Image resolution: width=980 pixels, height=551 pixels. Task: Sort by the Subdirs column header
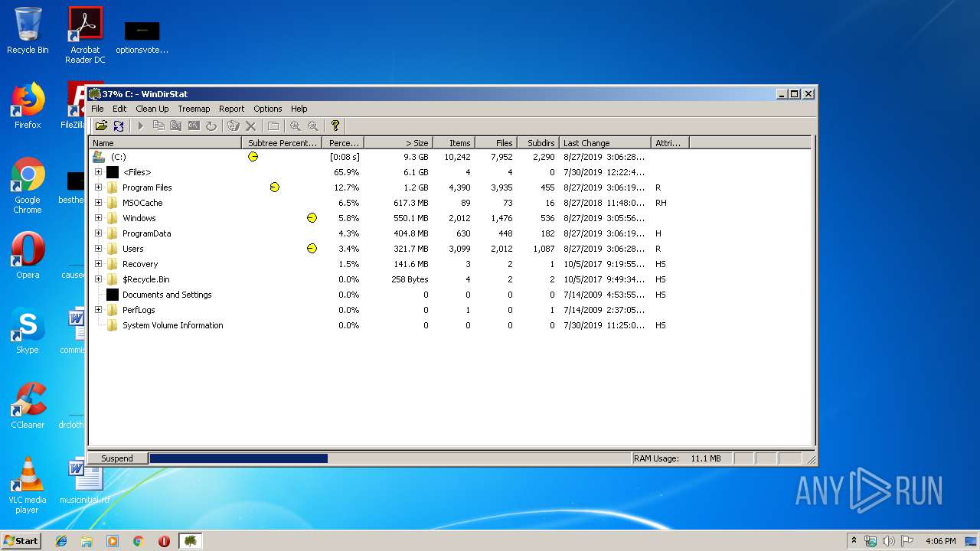[x=537, y=143]
